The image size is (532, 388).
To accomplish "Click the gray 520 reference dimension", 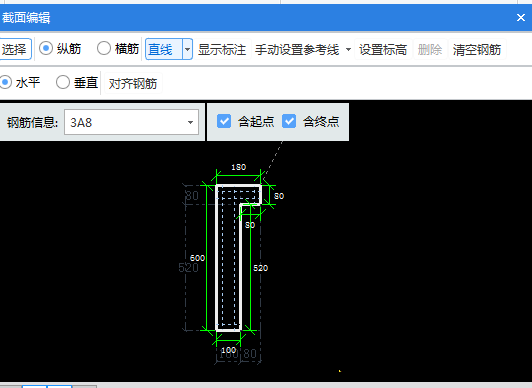I will [x=188, y=268].
